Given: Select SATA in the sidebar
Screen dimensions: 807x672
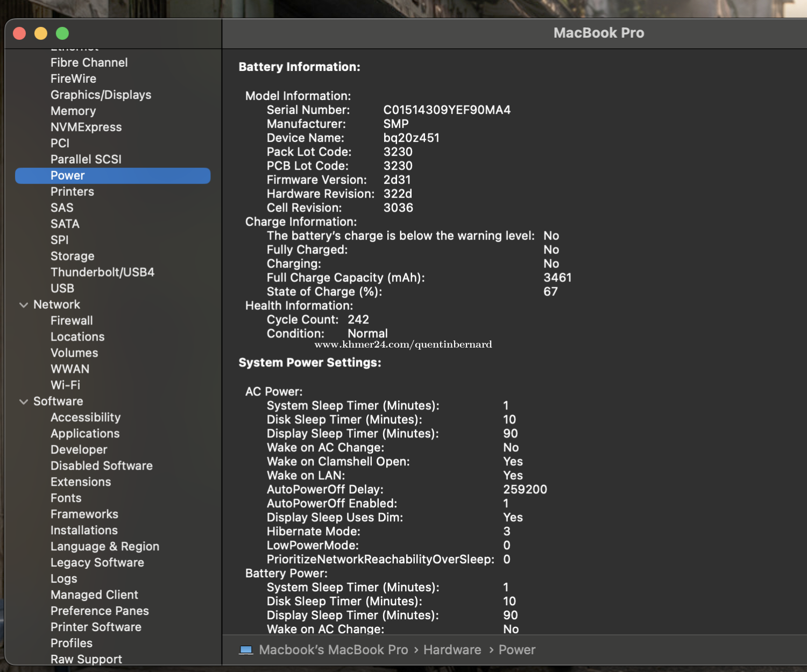Looking at the screenshot, I should coord(65,224).
